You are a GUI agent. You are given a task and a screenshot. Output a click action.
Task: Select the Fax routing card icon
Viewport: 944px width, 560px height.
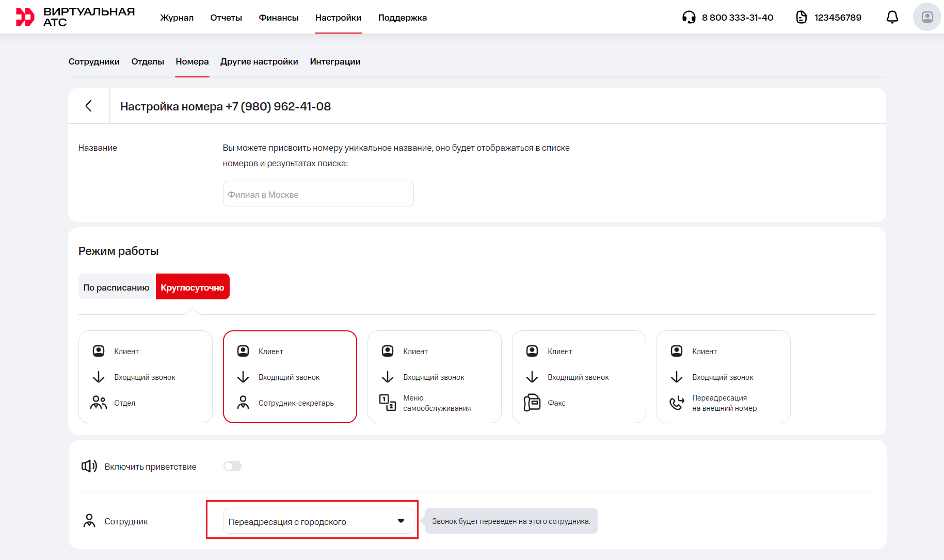click(532, 403)
